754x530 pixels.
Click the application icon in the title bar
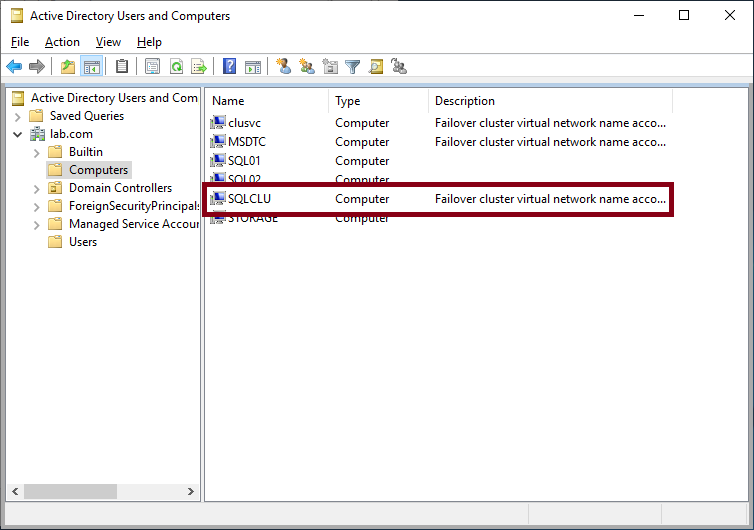17,16
